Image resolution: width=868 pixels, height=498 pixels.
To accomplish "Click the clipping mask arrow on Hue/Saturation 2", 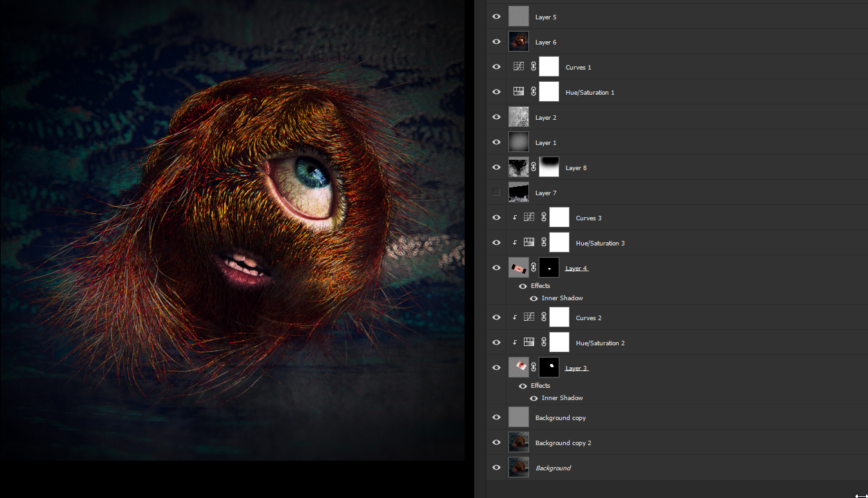I will (514, 343).
